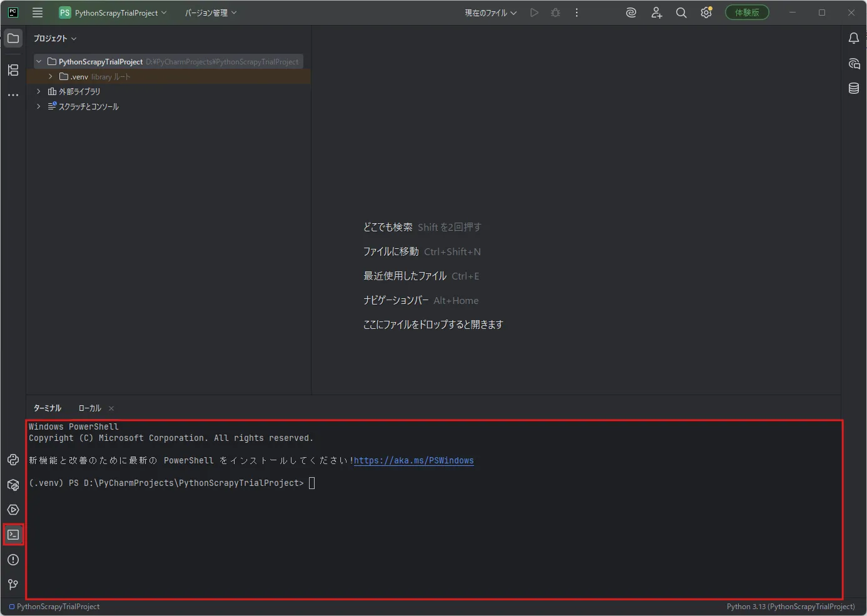Click the Debug bug icon in toolbar
The height and width of the screenshot is (616, 867).
[x=555, y=13]
